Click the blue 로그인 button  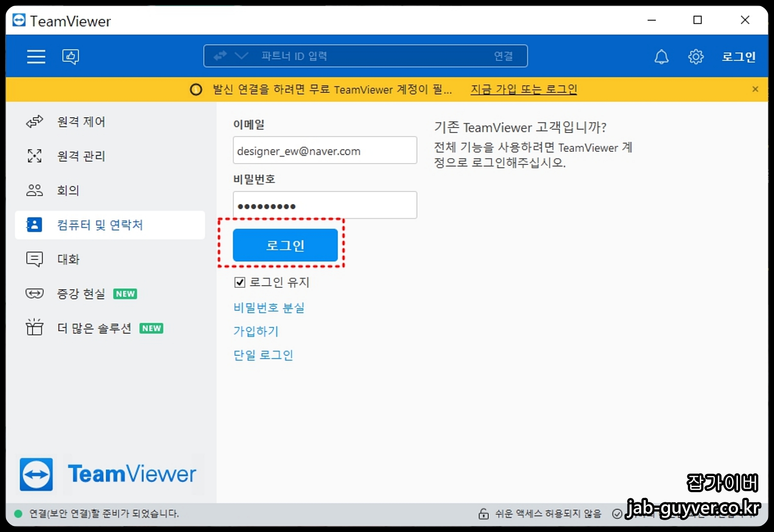(285, 245)
